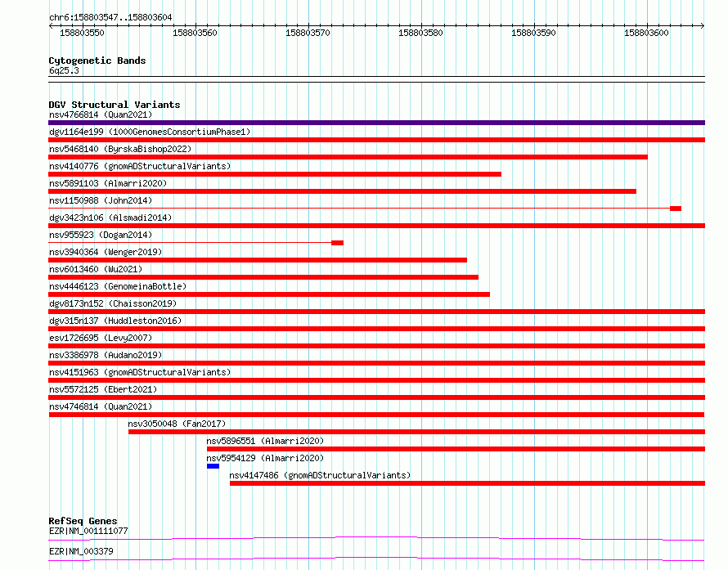Open nsv4746814 (Quan2021) label
The width and height of the screenshot is (728, 570).
(x=101, y=406)
